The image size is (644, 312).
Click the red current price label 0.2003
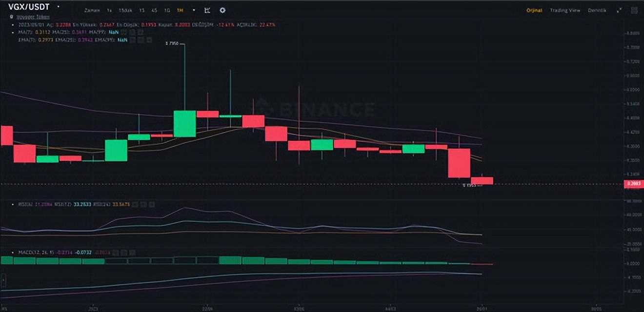pos(634,184)
